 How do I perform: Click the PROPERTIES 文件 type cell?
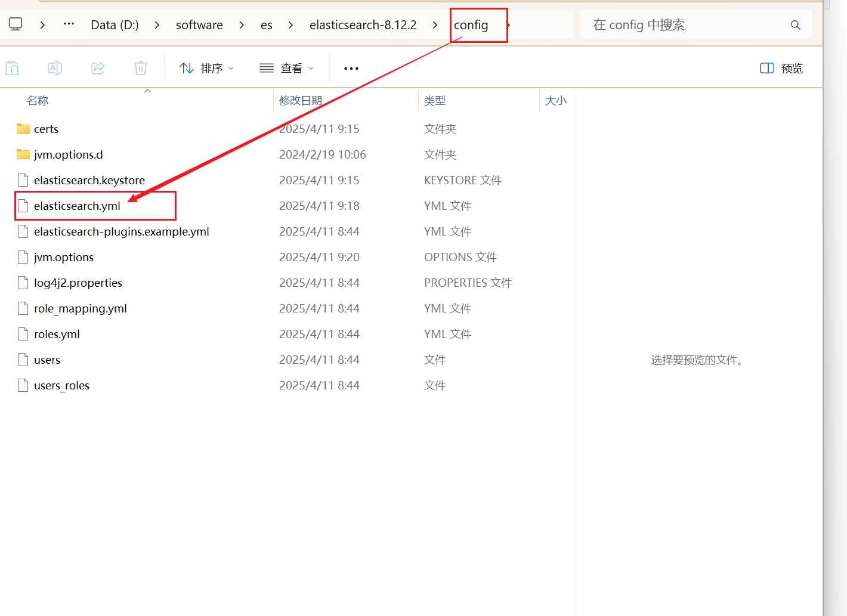[x=468, y=283]
